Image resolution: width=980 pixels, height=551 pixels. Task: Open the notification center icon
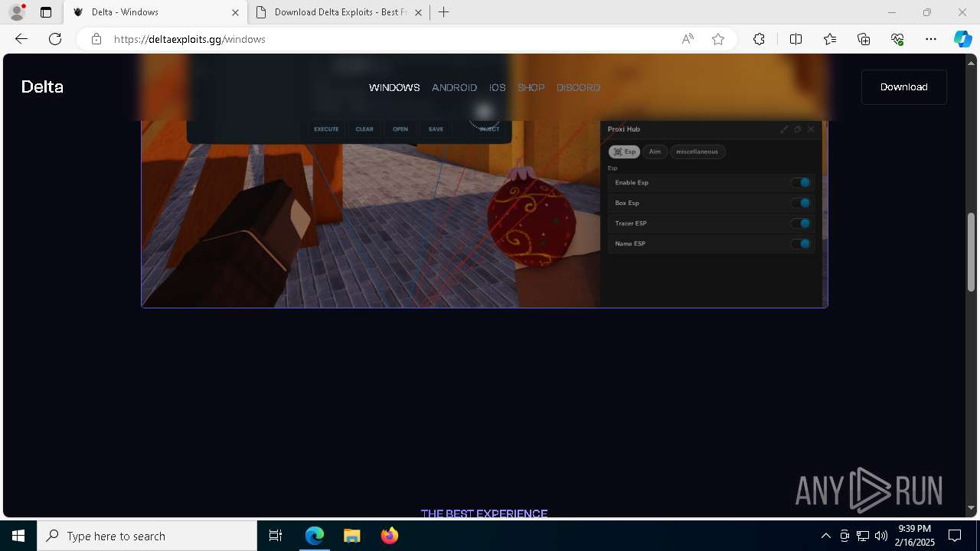pos(955,536)
